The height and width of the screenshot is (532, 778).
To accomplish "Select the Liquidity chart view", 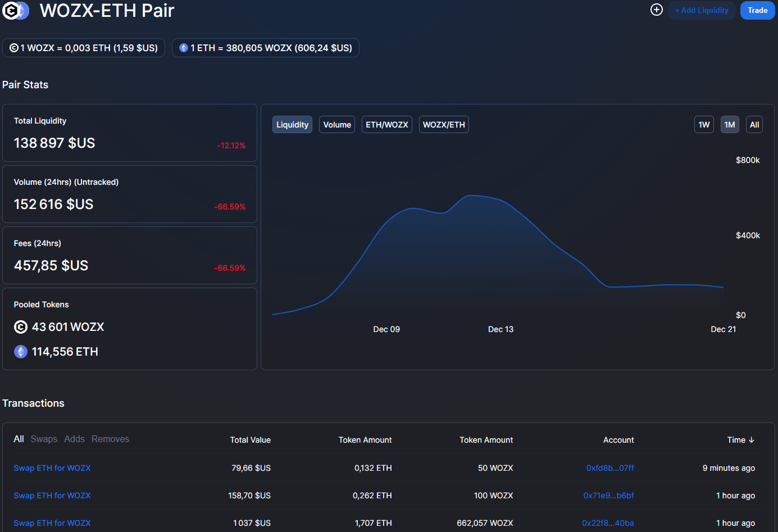I will [x=292, y=125].
